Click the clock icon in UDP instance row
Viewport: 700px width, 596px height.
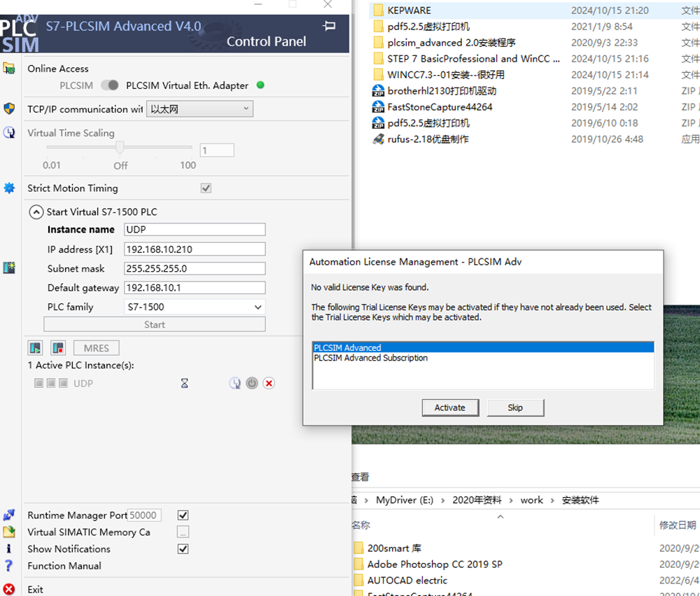pyautogui.click(x=235, y=383)
